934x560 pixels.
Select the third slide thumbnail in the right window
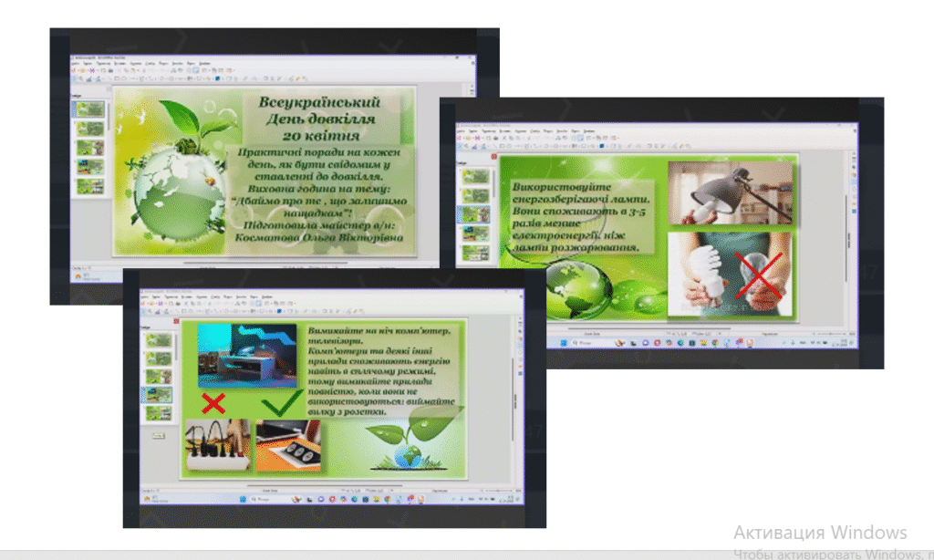[475, 214]
